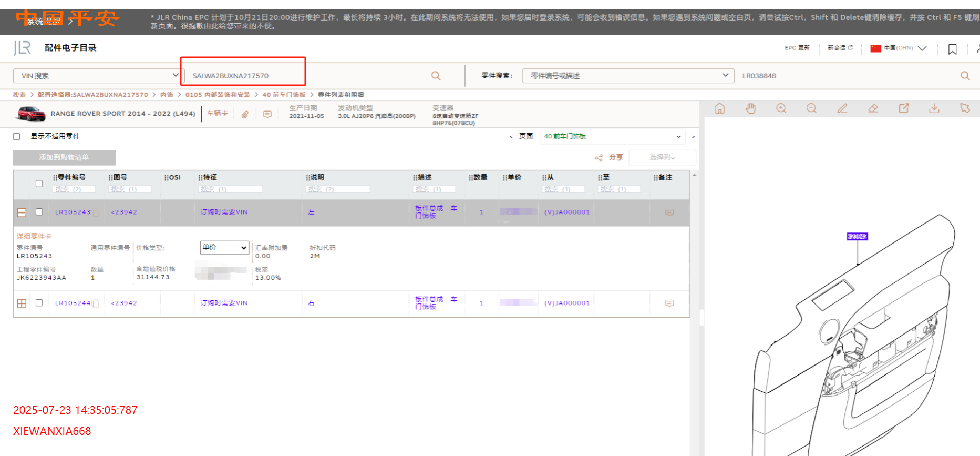This screenshot has height=456, width=980.
Task: Click the part search magnifier
Action: [965, 76]
